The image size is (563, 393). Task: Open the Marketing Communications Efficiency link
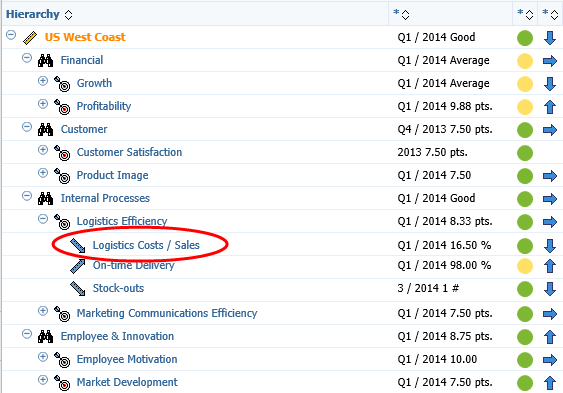[x=167, y=313]
